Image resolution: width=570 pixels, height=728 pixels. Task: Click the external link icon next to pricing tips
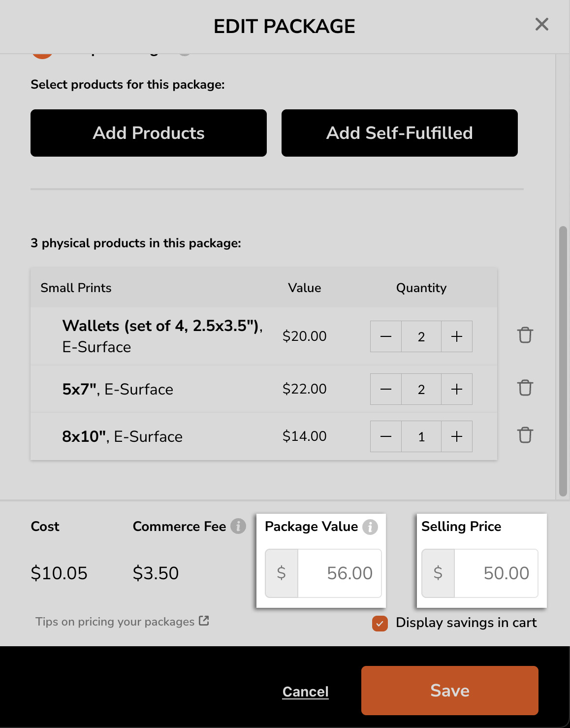pos(203,621)
